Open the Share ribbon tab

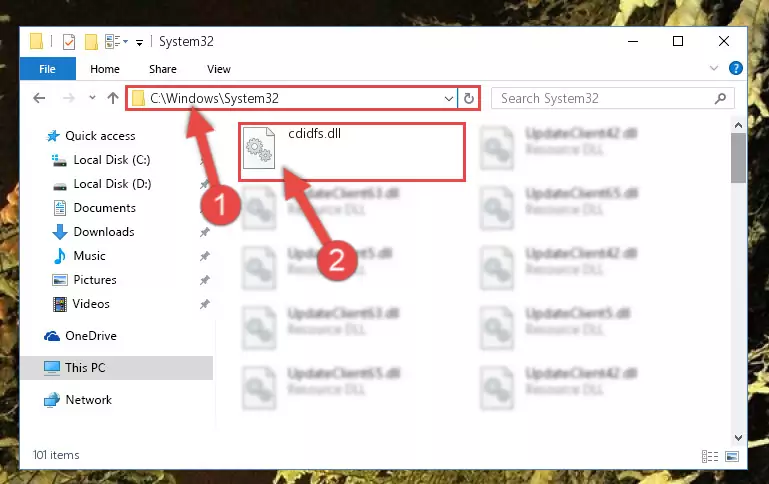(163, 69)
